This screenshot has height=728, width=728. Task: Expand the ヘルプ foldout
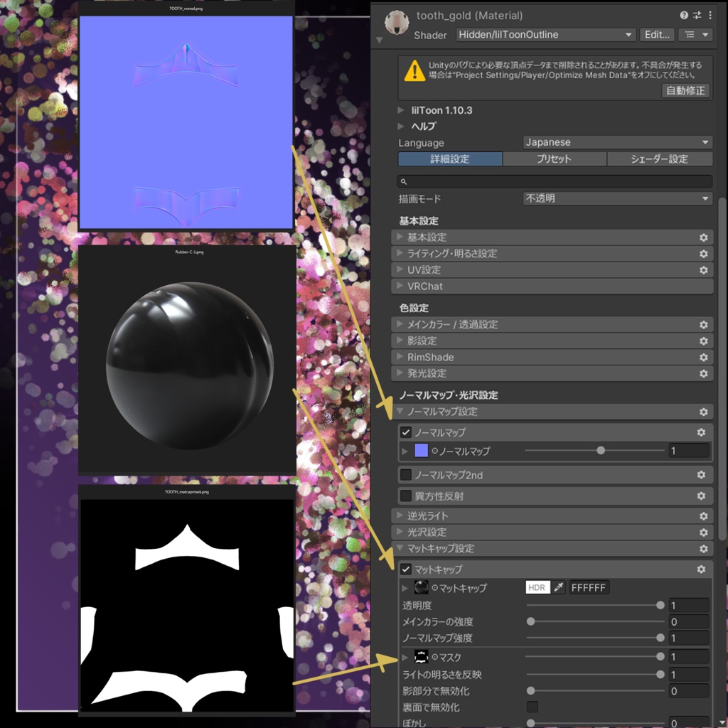click(x=401, y=127)
